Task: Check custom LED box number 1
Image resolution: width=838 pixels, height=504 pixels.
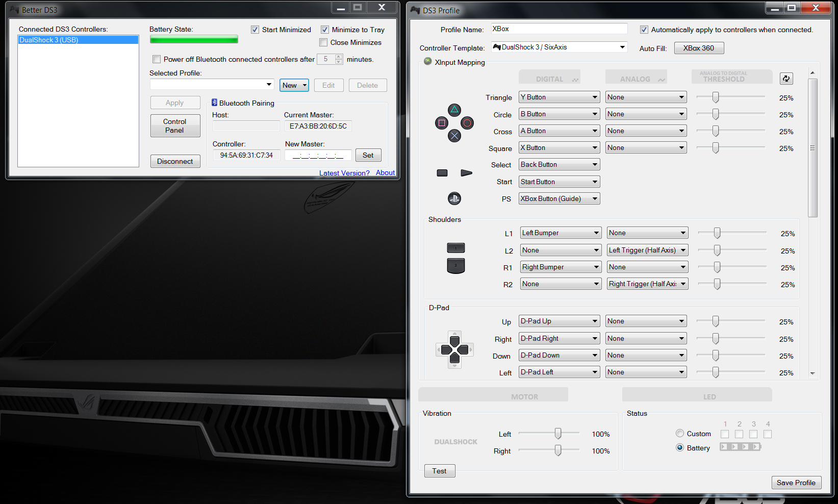Action: [x=725, y=434]
